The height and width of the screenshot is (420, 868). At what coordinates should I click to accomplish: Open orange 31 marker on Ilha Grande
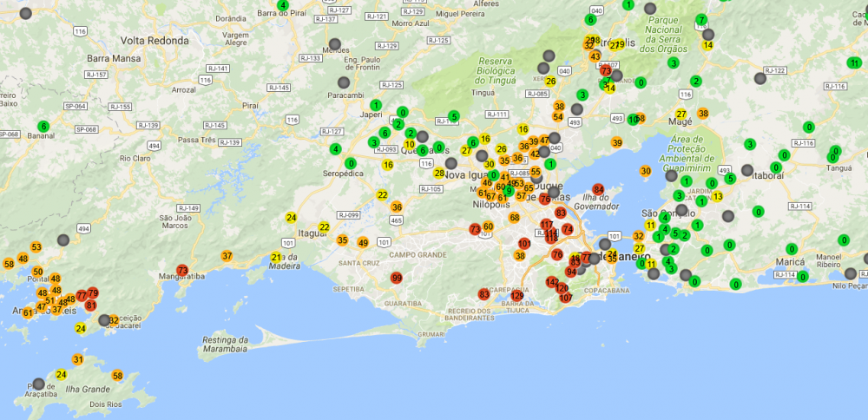pos(78,359)
